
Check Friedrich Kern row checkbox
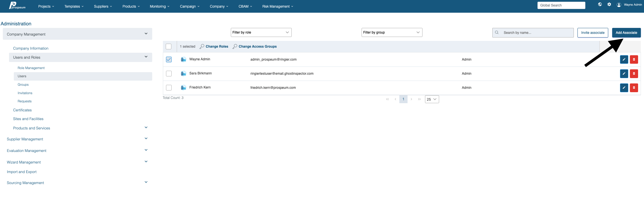point(169,88)
